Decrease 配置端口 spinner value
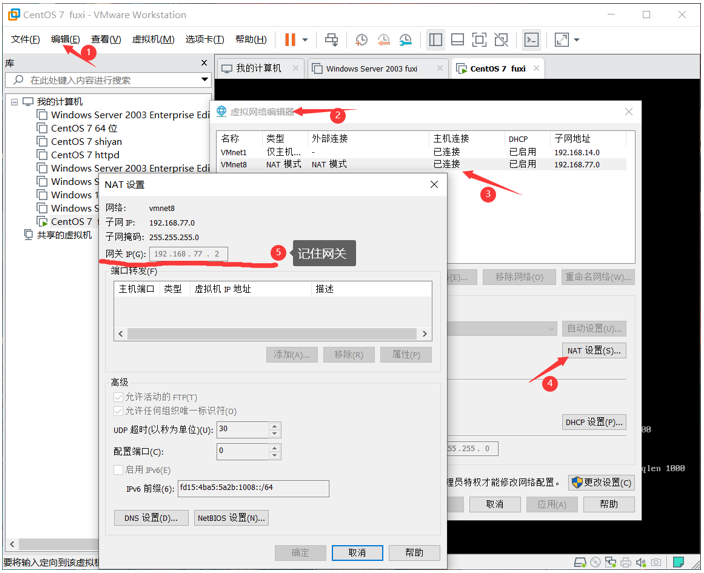Viewport: 704px width, 573px height. 275,455
